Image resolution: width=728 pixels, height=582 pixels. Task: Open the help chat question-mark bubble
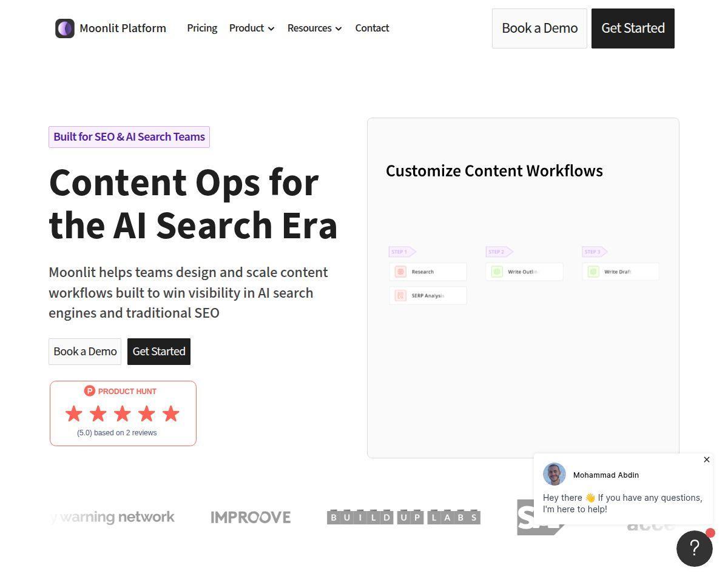click(x=695, y=549)
